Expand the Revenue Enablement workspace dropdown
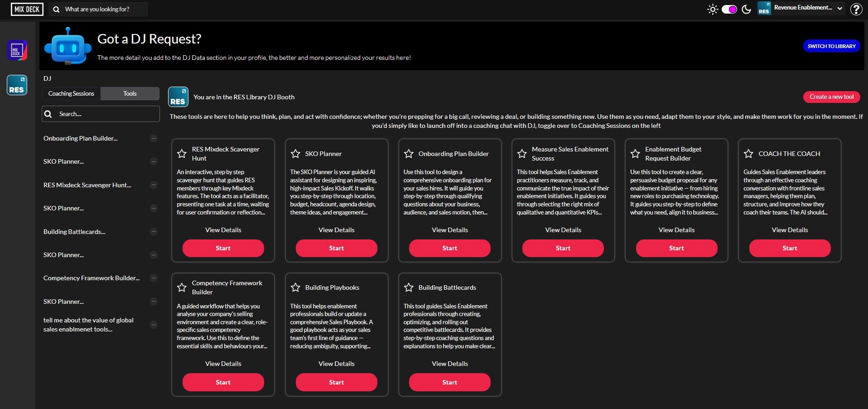Viewport: 868px width, 409px height. point(839,8)
